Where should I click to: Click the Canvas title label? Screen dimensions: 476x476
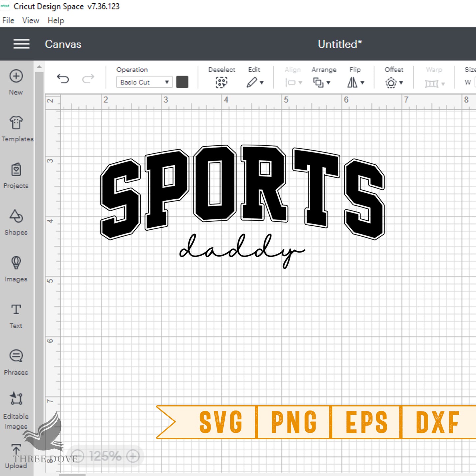click(x=63, y=44)
